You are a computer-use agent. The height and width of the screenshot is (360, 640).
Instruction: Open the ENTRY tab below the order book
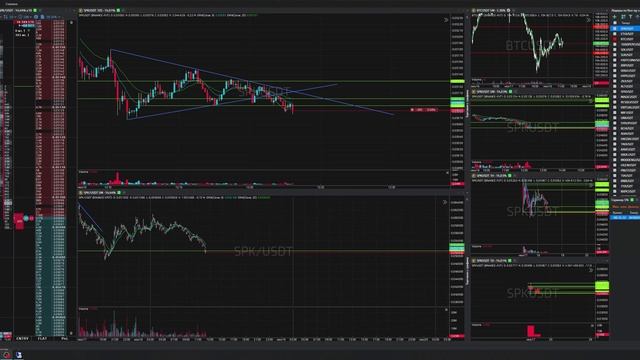point(22,338)
